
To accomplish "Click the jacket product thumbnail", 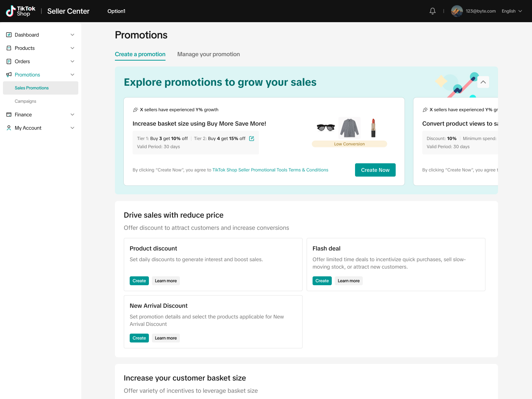I will point(349,128).
